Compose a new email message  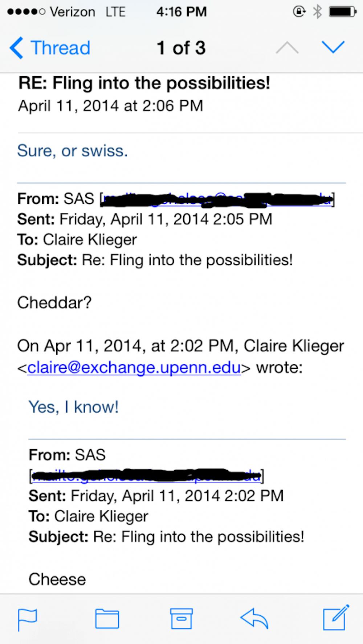point(336,618)
